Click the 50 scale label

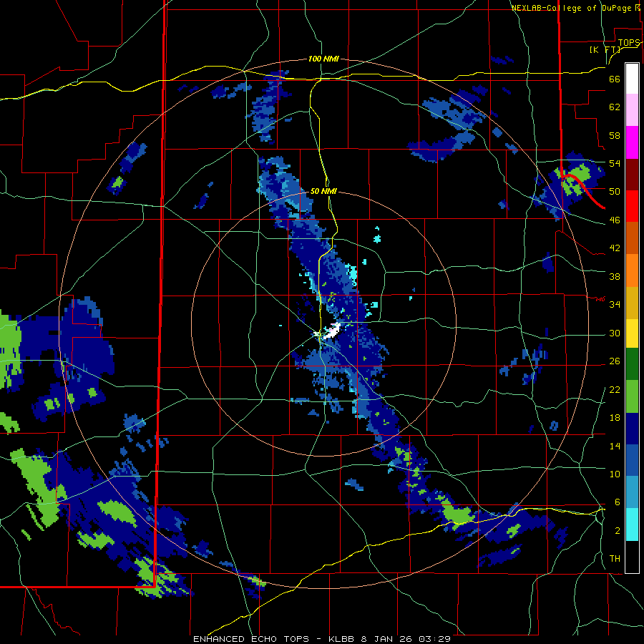coord(615,191)
